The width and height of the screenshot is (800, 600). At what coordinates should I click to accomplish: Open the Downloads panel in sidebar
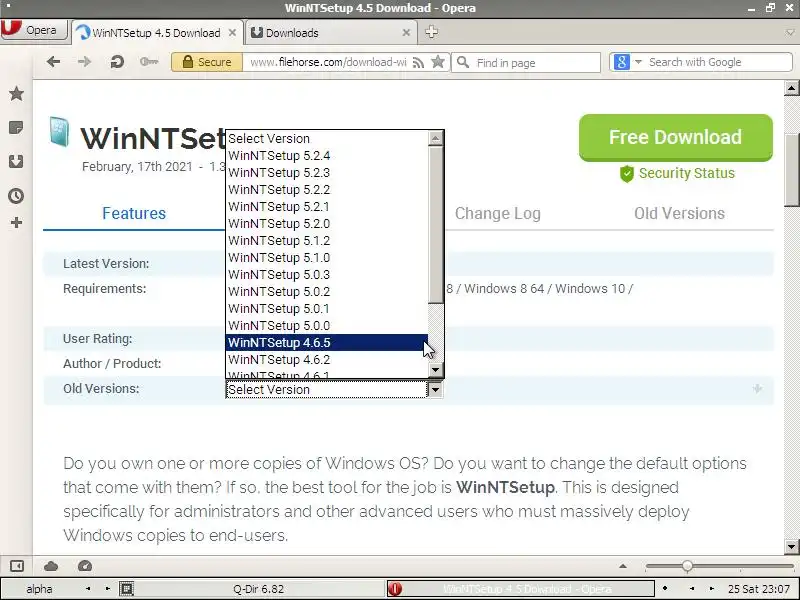16,162
